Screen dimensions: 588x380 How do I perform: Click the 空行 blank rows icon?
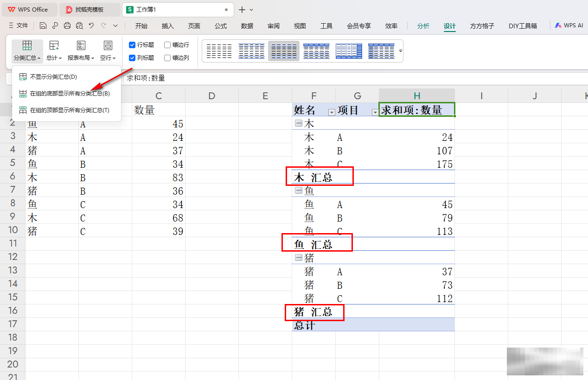coord(108,45)
